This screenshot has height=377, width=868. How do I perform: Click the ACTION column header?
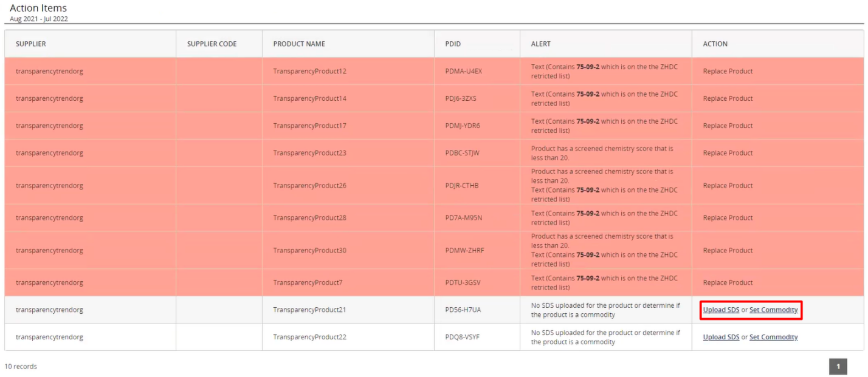(x=715, y=44)
